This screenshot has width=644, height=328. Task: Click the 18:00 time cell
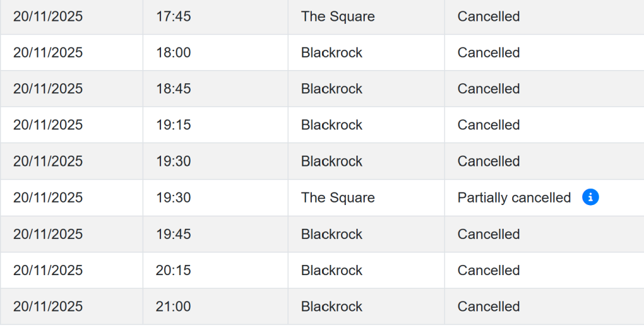tap(173, 53)
